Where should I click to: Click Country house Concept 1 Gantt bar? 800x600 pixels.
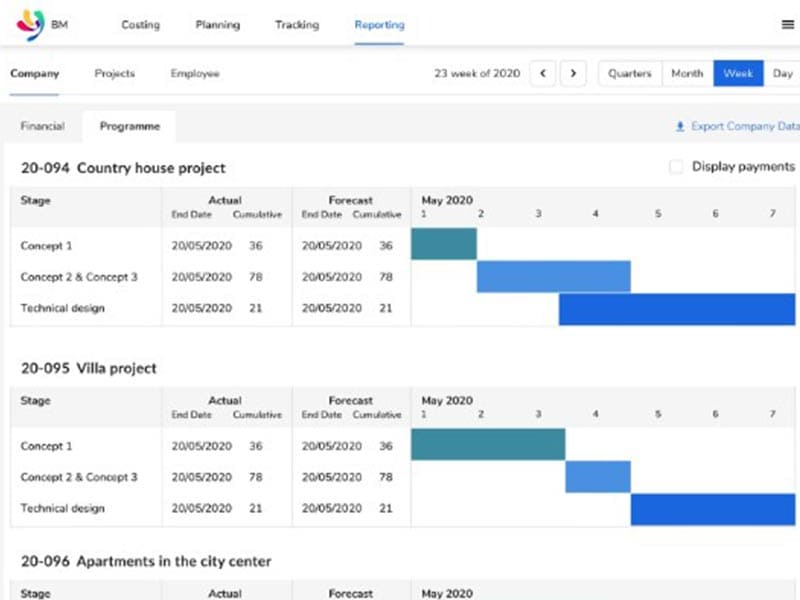click(444, 245)
